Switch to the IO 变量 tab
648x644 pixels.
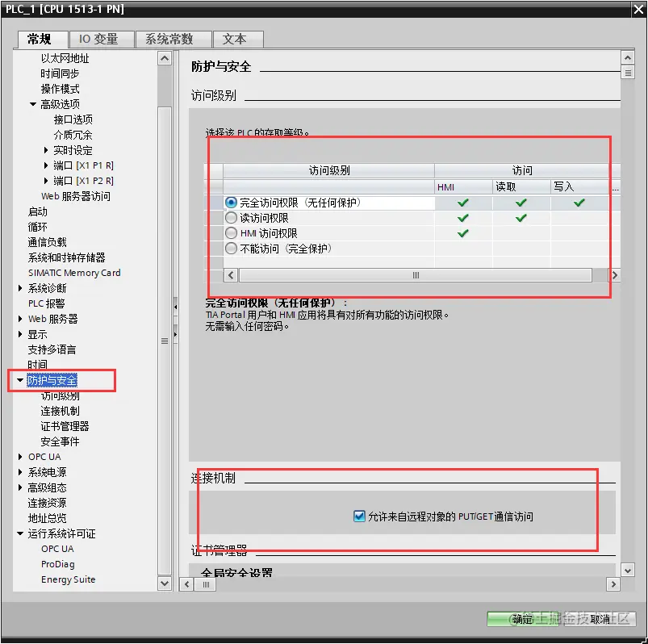tap(101, 38)
